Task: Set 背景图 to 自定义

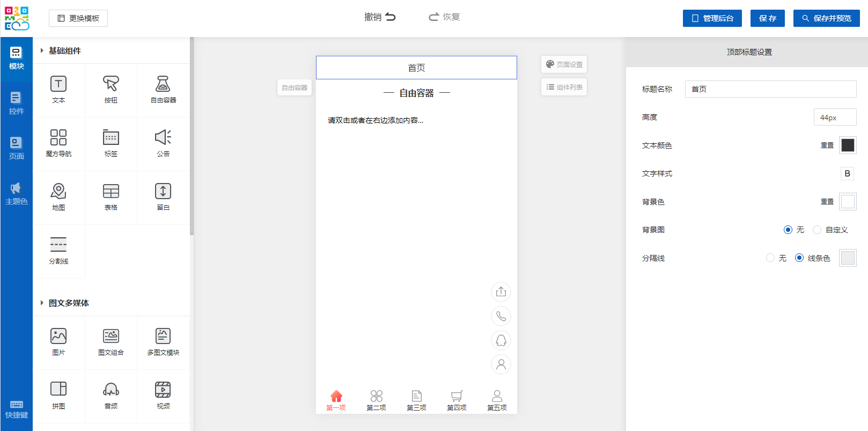Action: [x=817, y=230]
